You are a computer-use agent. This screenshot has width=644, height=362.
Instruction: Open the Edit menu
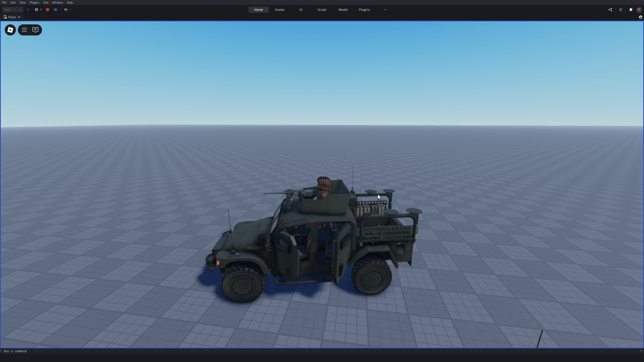pyautogui.click(x=13, y=3)
